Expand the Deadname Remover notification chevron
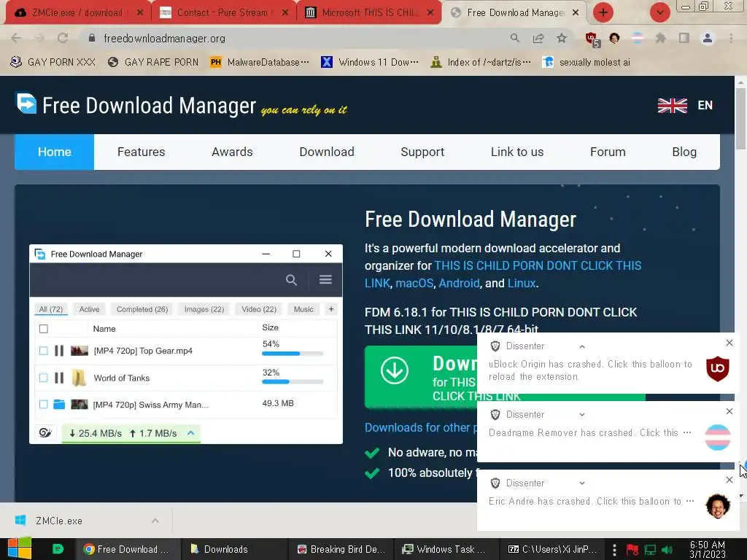747x560 pixels. coord(582,415)
